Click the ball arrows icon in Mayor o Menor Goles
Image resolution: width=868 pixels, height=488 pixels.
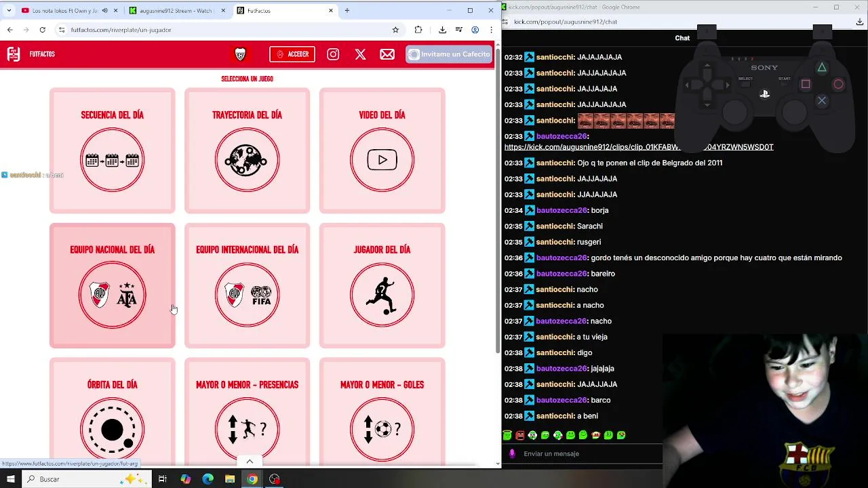point(382,429)
